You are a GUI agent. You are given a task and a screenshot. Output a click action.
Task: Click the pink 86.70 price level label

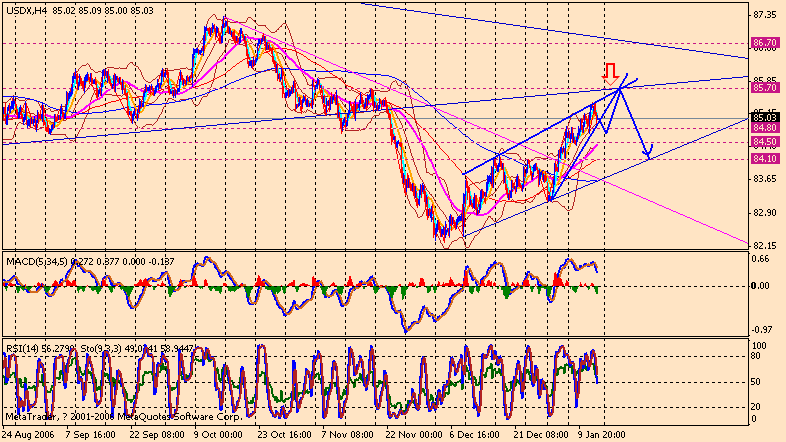(x=765, y=44)
